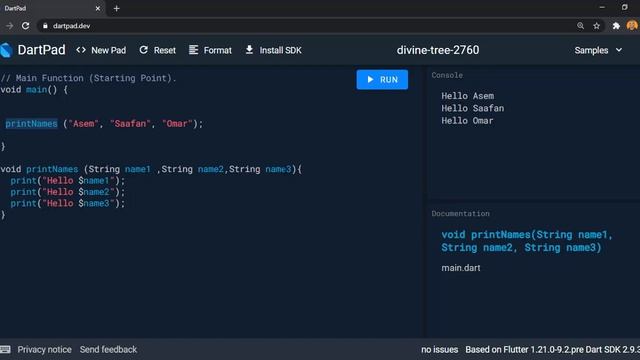Click the "Saafan" string argument
Screen dimensions: 640x360
click(130, 124)
